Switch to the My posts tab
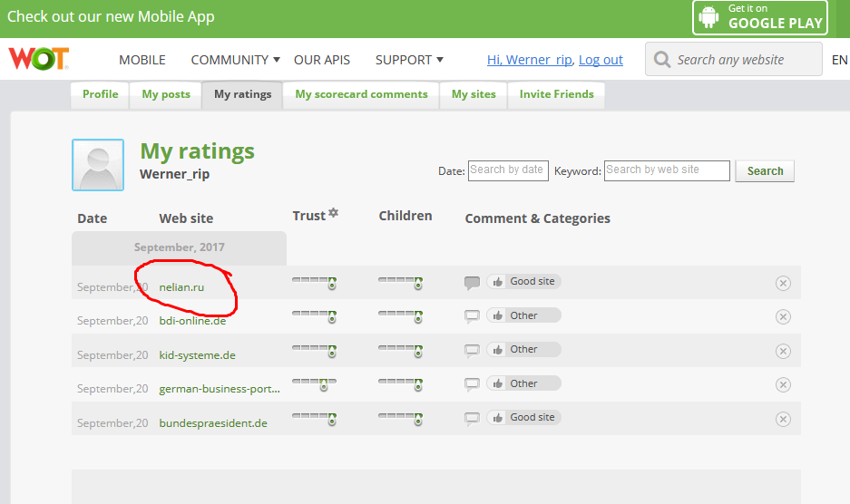 pos(166,94)
